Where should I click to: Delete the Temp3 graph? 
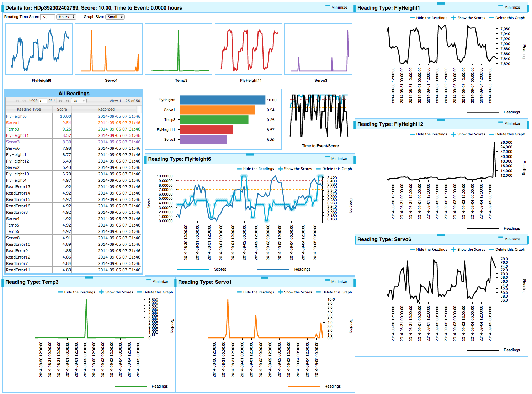point(155,292)
